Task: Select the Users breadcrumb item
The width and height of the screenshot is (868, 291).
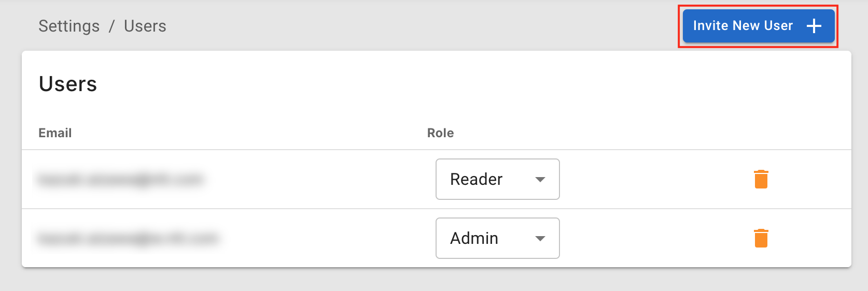Action: pyautogui.click(x=145, y=26)
